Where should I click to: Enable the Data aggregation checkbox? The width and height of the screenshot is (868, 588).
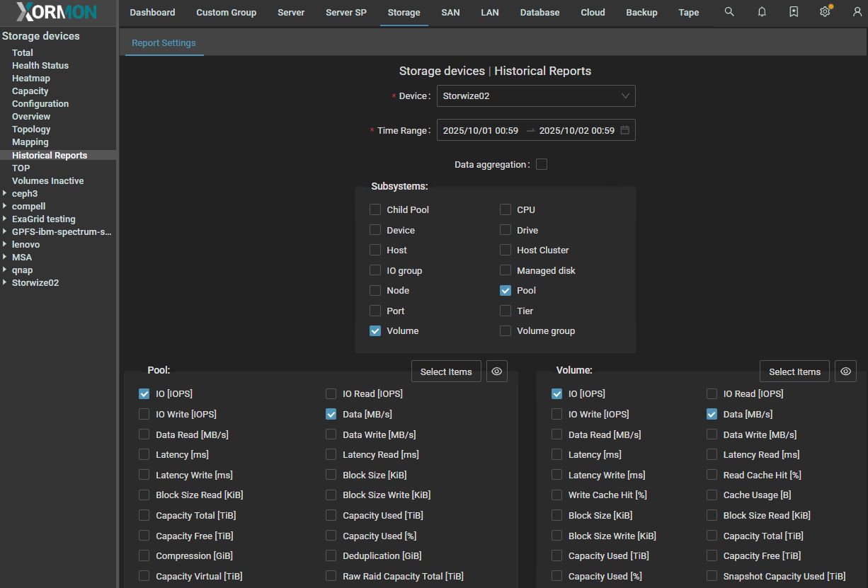[x=542, y=164]
